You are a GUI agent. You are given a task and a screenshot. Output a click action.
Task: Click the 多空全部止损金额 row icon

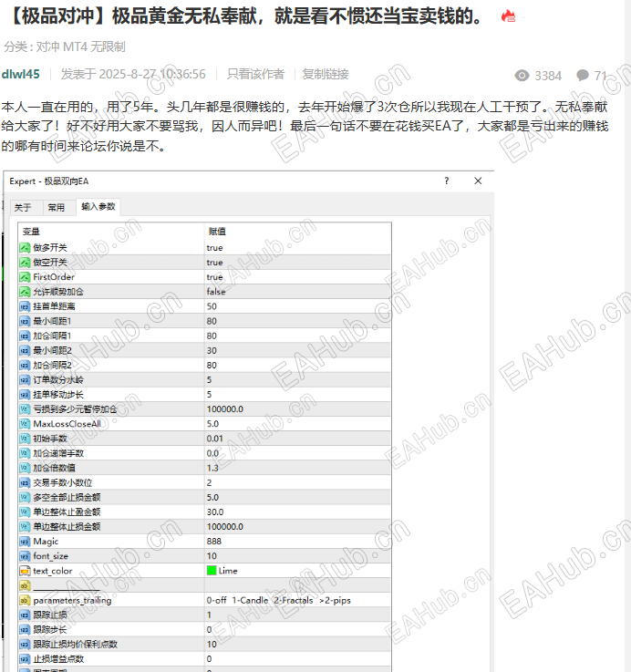point(25,497)
